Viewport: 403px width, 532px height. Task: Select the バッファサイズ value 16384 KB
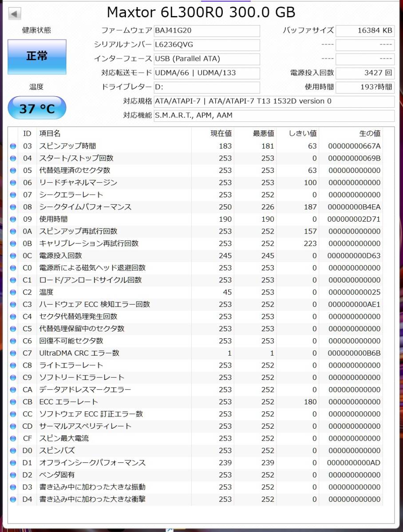click(364, 31)
